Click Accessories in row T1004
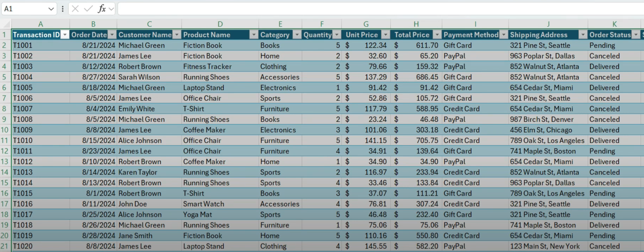This screenshot has height=252, width=644. coord(280,77)
